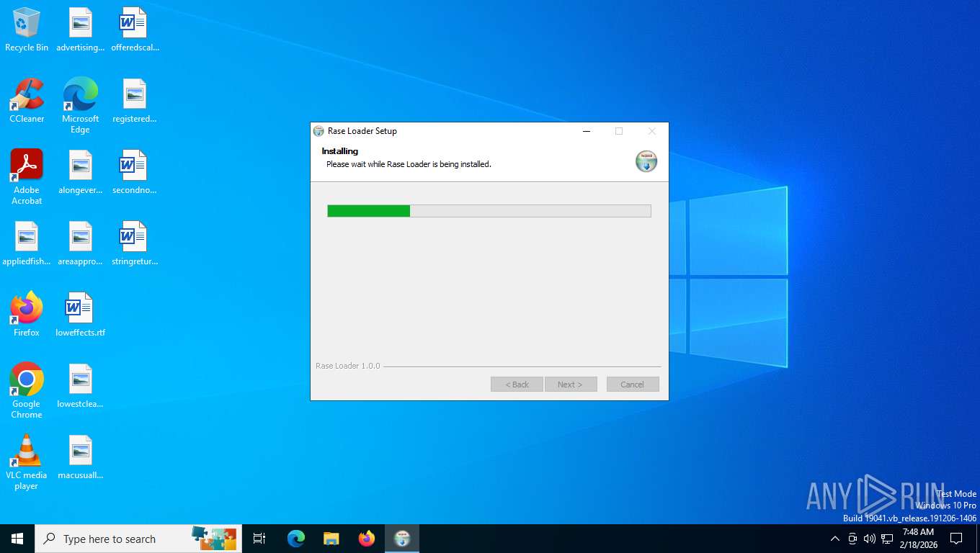Click the Type here to search box
This screenshot has height=553, width=980.
[138, 539]
